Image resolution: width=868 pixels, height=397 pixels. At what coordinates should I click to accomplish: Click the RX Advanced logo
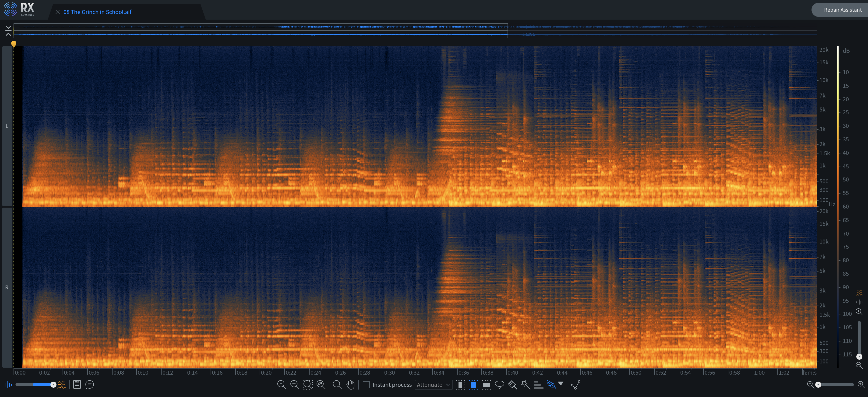19,9
